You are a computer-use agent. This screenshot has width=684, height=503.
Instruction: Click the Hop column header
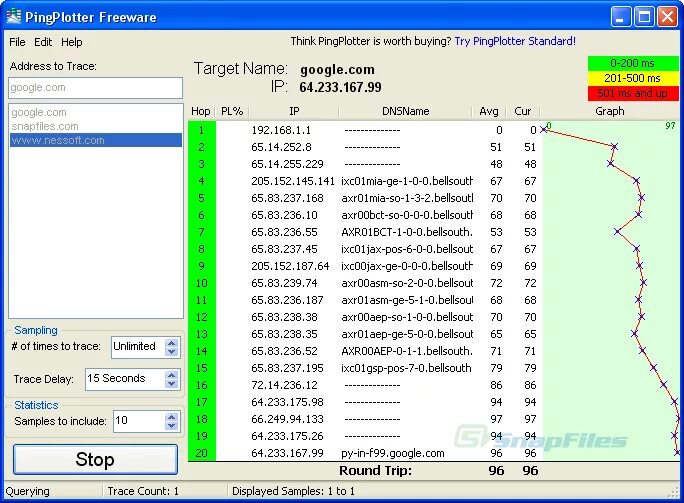click(x=201, y=111)
